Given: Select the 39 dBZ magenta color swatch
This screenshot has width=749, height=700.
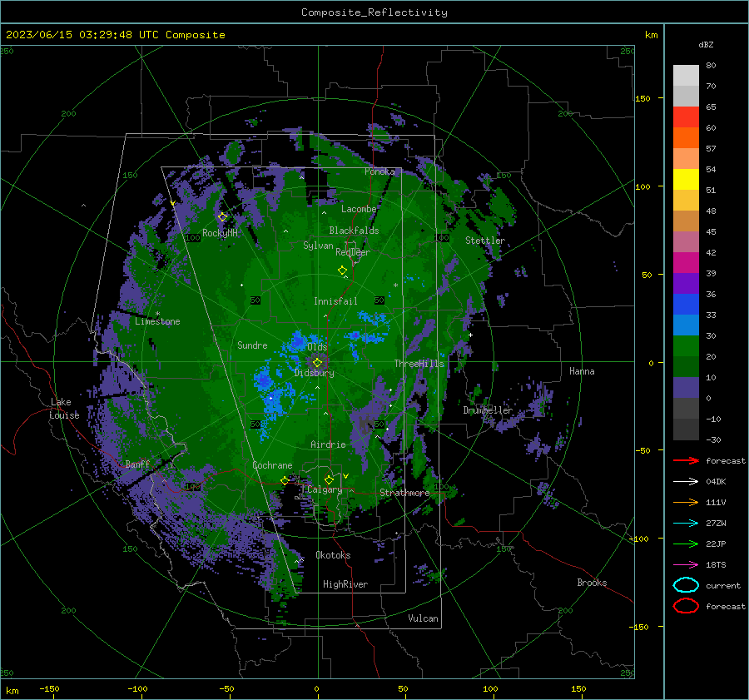Looking at the screenshot, I should point(686,262).
